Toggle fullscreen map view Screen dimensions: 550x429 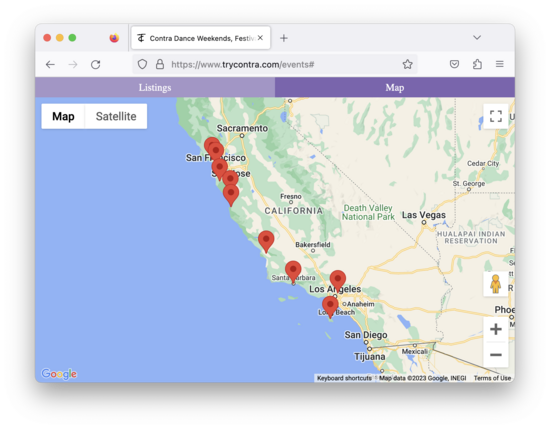tap(496, 116)
